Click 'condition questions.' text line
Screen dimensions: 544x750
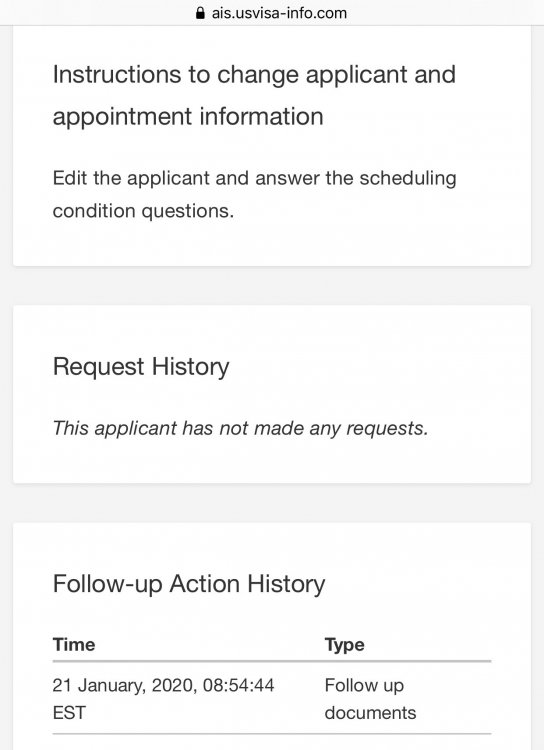[143, 211]
